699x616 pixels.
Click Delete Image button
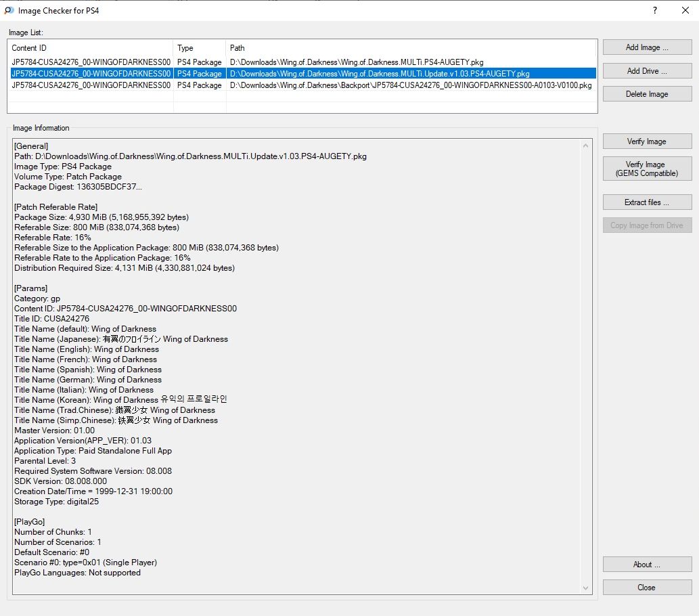point(647,94)
